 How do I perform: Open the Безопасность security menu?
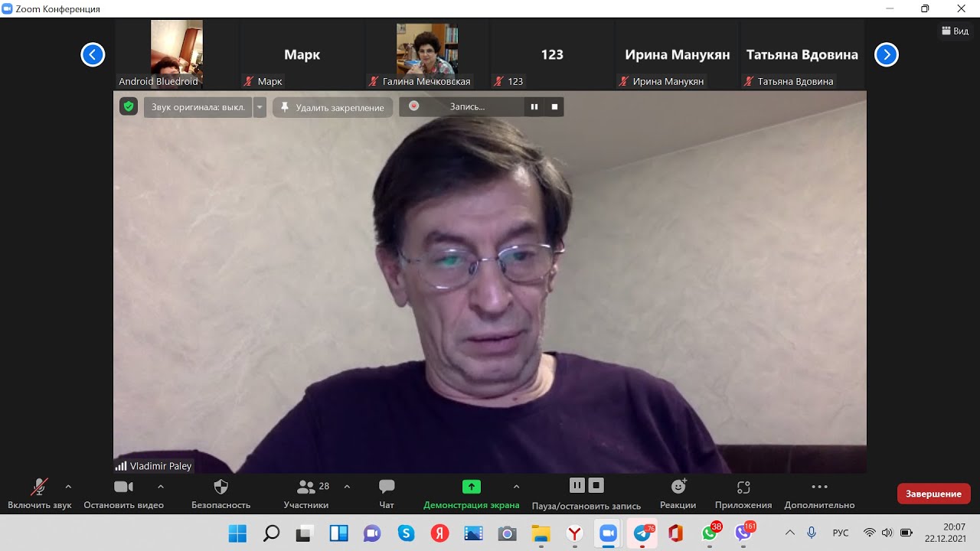220,494
